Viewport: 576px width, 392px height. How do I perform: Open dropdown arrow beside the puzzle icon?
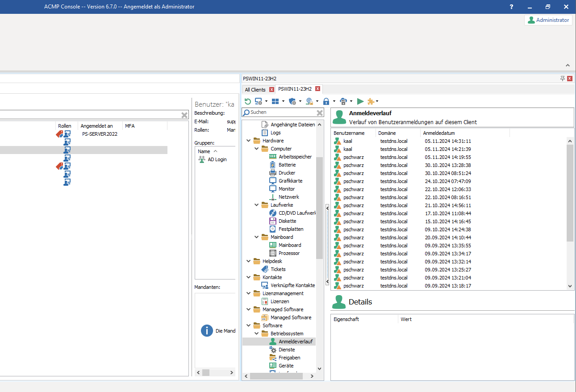click(x=377, y=102)
